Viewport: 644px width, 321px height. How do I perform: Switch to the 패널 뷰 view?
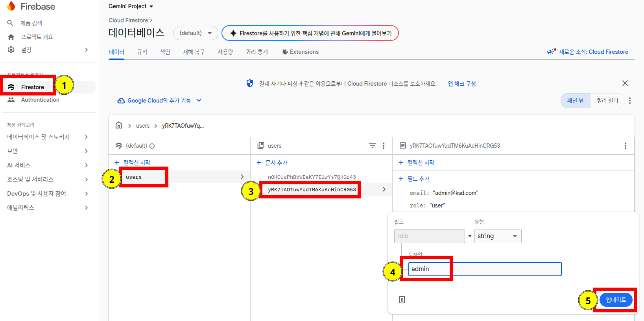[576, 101]
